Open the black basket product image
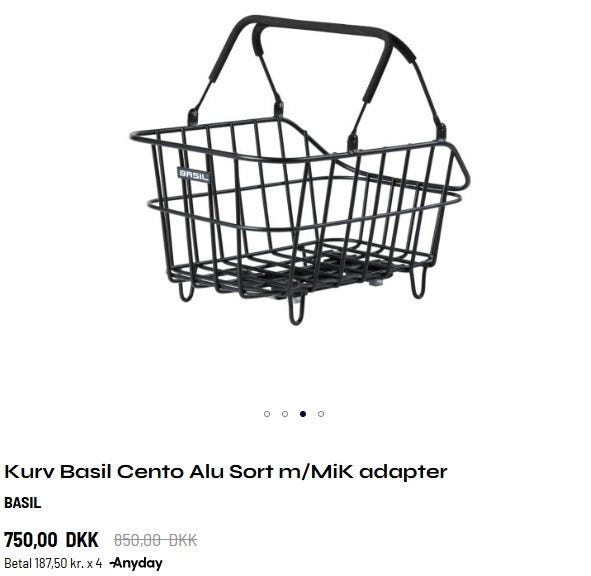591x576 pixels. pos(300,170)
